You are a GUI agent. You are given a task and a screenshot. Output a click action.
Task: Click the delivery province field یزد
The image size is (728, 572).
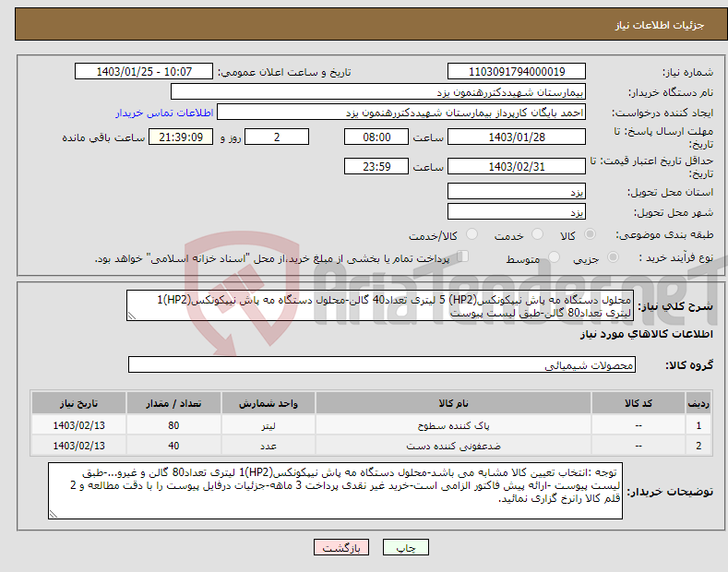point(517,191)
